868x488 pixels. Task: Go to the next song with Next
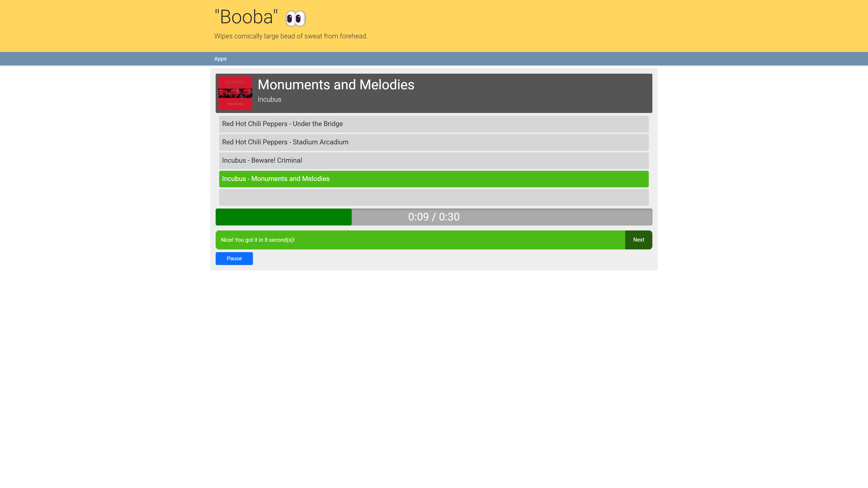pyautogui.click(x=638, y=240)
